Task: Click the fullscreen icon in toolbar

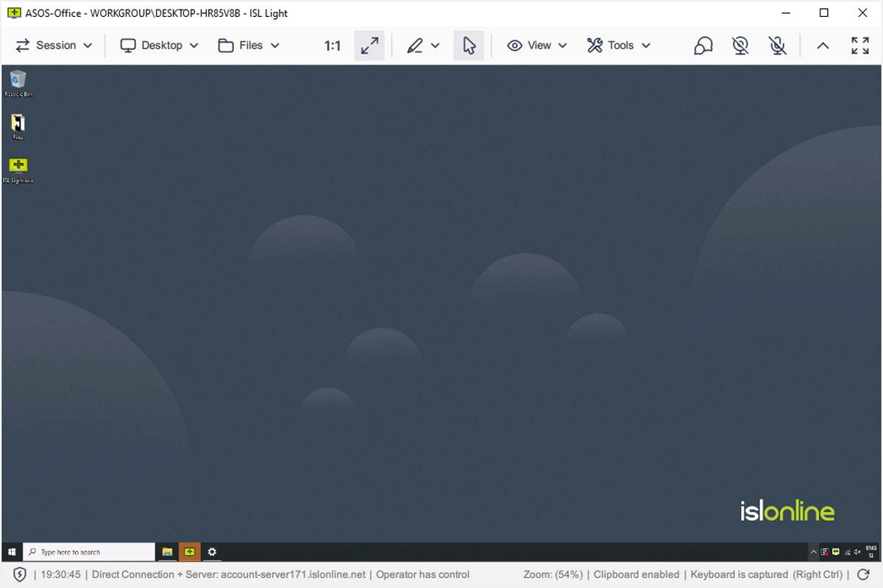Action: [859, 46]
